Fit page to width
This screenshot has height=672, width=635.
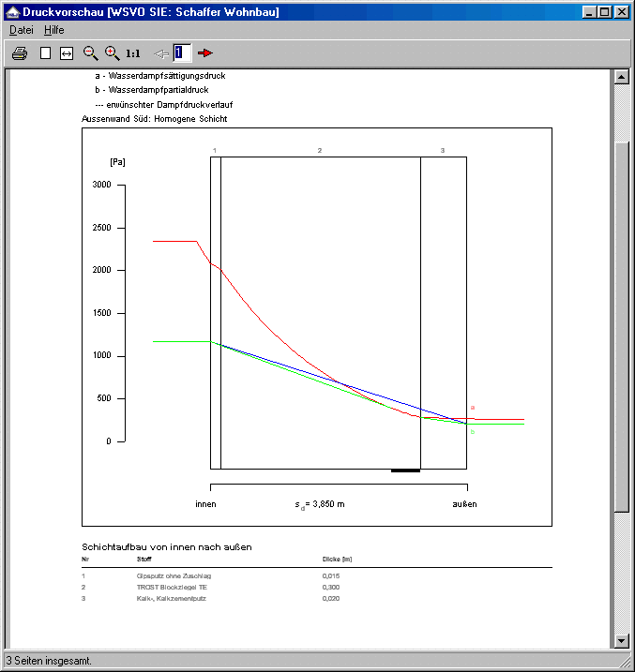click(67, 53)
